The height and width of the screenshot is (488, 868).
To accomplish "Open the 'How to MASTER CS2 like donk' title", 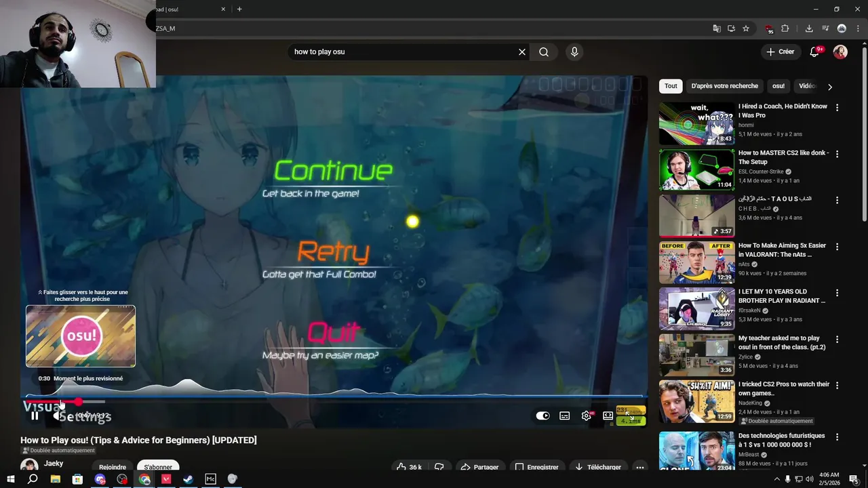I will (x=783, y=157).
